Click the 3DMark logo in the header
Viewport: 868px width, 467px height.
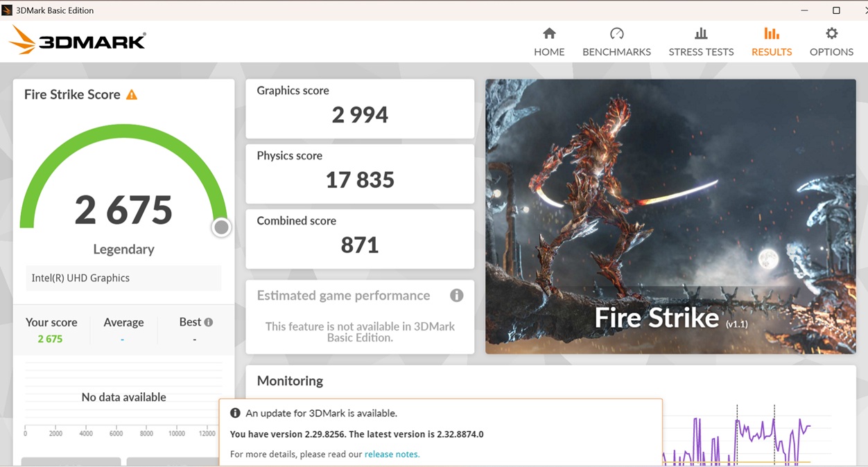77,39
